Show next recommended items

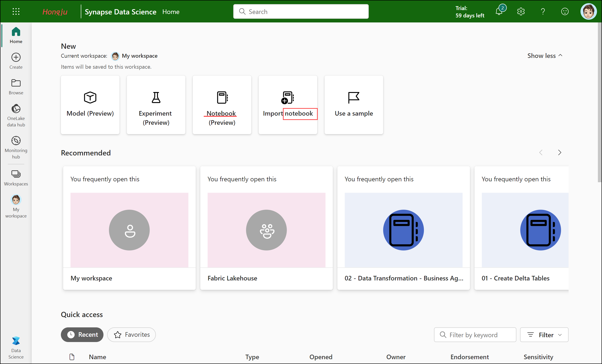[x=560, y=153]
